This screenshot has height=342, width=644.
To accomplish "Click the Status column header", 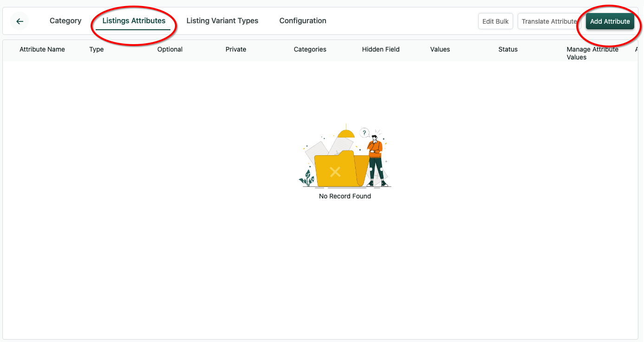I will point(508,49).
